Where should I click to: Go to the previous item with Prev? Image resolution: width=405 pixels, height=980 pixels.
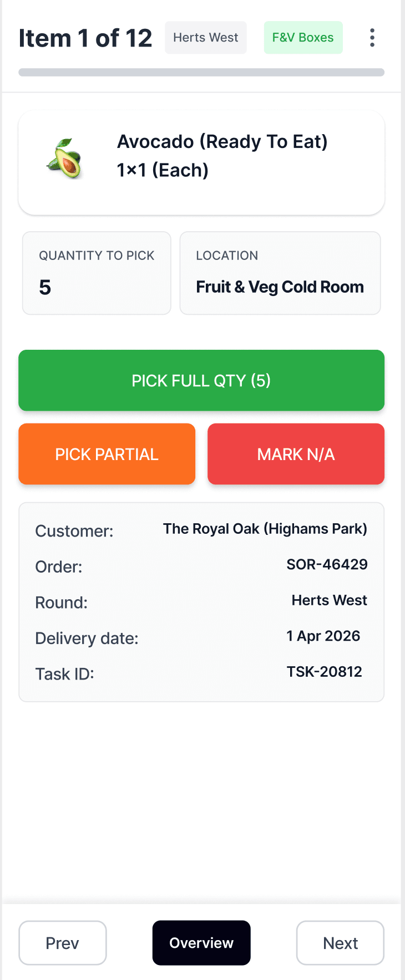(x=63, y=943)
